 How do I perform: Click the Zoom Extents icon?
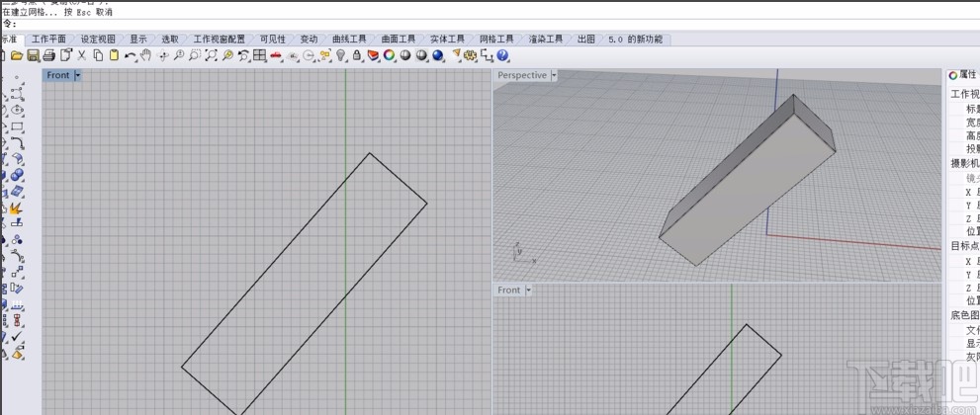(212, 55)
